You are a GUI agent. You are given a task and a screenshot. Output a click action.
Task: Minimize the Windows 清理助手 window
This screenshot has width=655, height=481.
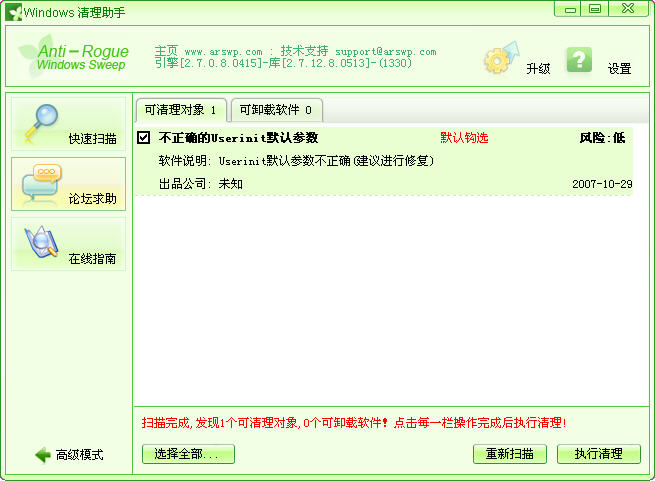[569, 9]
